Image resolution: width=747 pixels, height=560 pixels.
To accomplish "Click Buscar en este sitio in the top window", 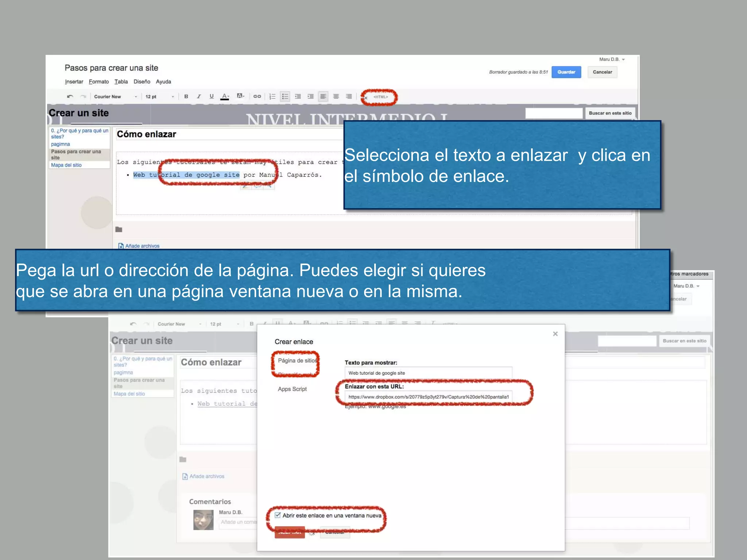I will (x=610, y=113).
